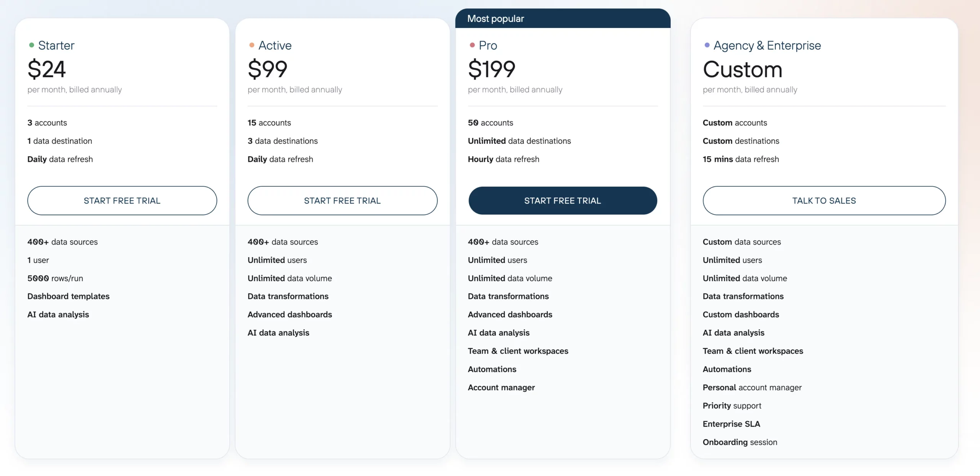Viewport: 980px width, 476px height.
Task: Open Talk to Sales for Custom plan
Action: 824,201
